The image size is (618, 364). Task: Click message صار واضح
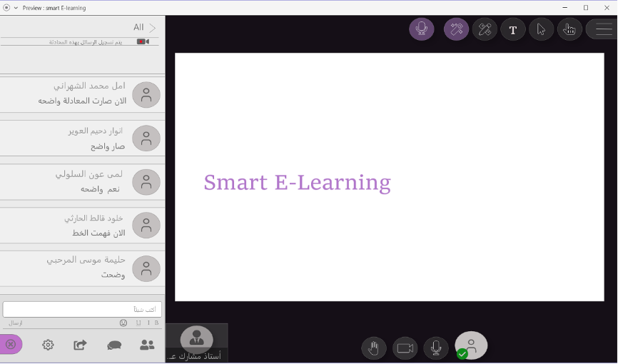click(x=108, y=146)
